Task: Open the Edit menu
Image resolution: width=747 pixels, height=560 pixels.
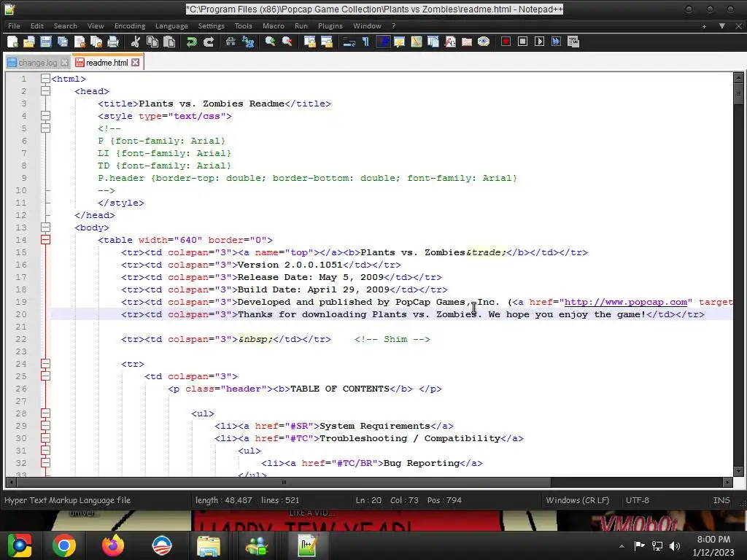Action: click(x=37, y=26)
